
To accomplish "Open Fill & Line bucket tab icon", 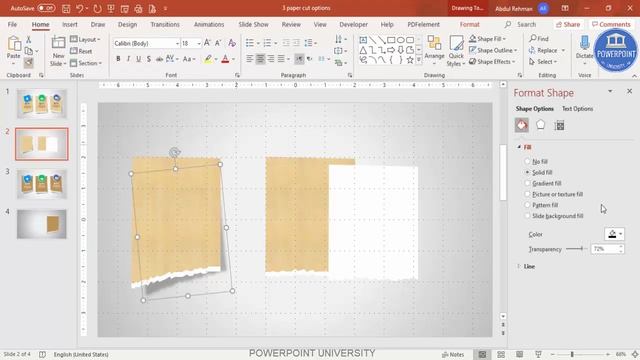I will (x=522, y=125).
